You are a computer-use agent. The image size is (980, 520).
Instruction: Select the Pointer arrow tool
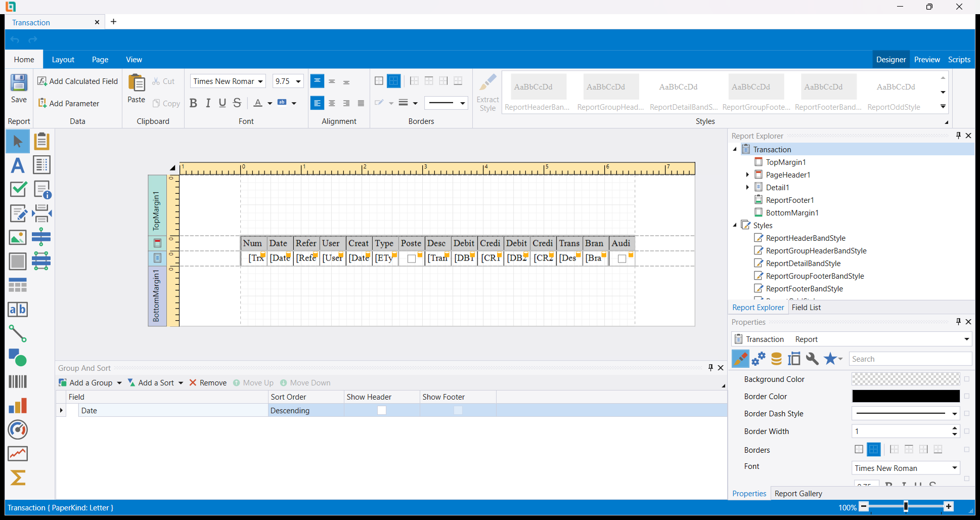pos(18,141)
